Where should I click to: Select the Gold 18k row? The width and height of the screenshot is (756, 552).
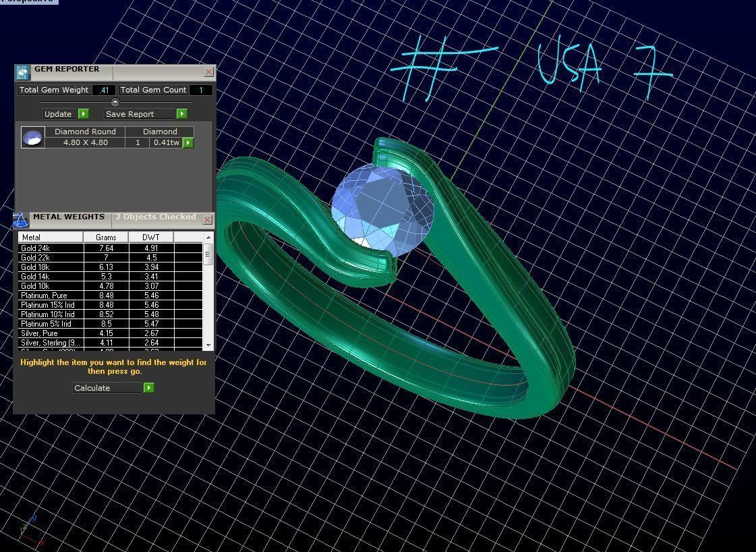[x=111, y=267]
